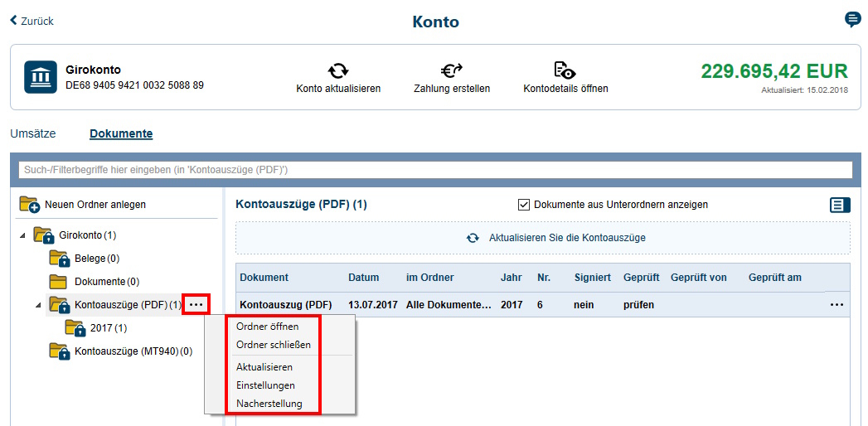Click the Konto aktualisieren refresh icon
The width and height of the screenshot is (868, 426).
338,70
